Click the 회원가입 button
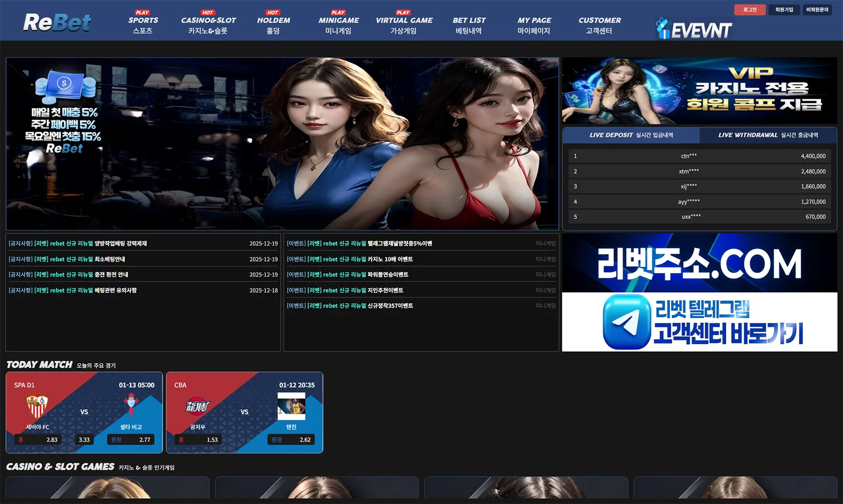Image resolution: width=843 pixels, height=504 pixels. coord(784,9)
